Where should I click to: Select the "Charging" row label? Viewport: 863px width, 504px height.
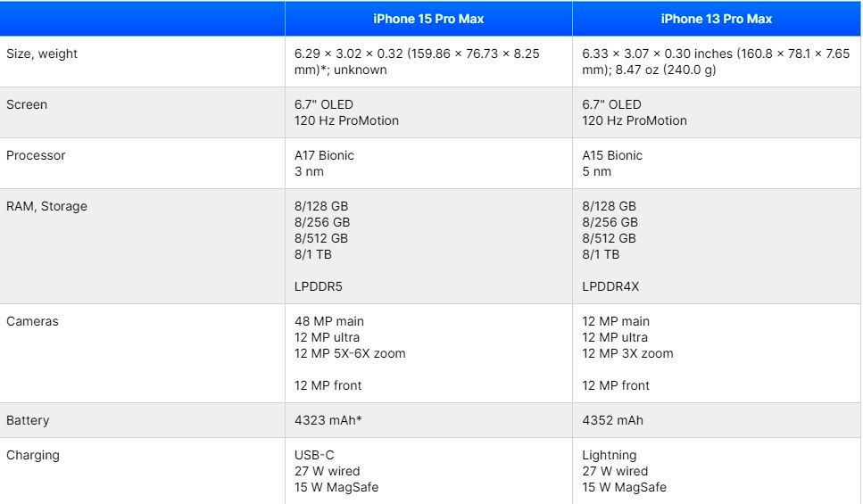33,455
